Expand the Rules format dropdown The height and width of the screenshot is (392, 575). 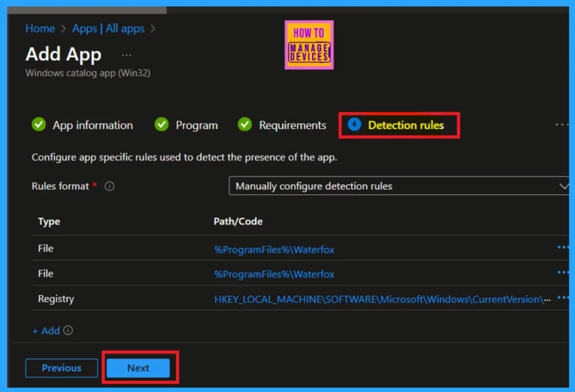tap(399, 186)
